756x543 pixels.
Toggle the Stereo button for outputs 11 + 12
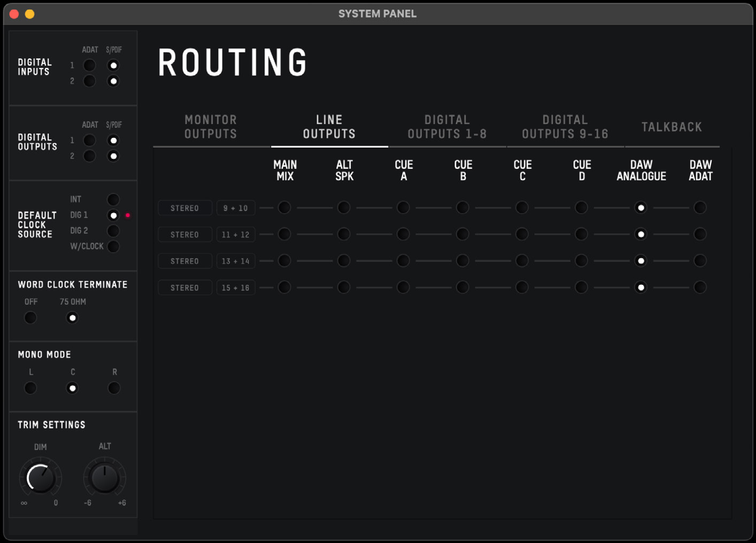pos(185,235)
